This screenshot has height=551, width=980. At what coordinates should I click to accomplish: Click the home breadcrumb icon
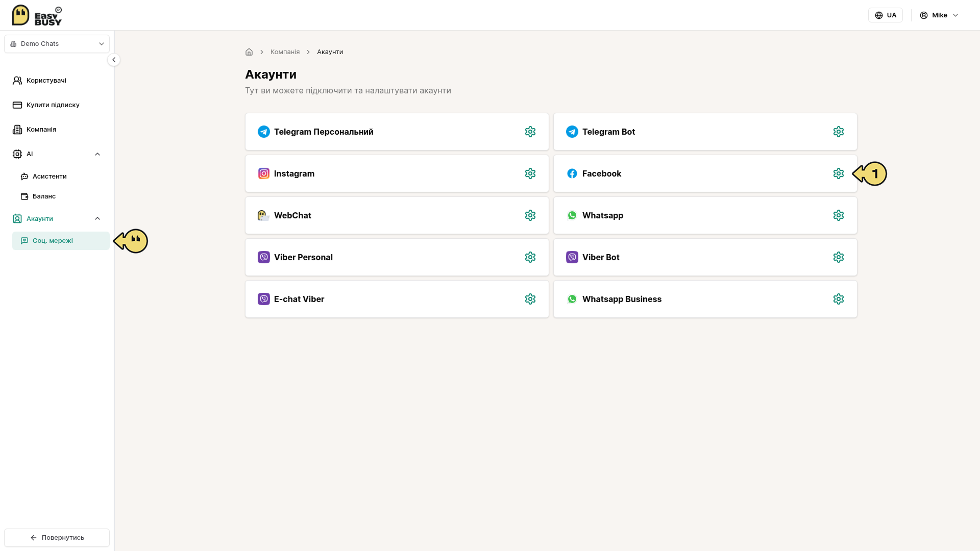[249, 52]
